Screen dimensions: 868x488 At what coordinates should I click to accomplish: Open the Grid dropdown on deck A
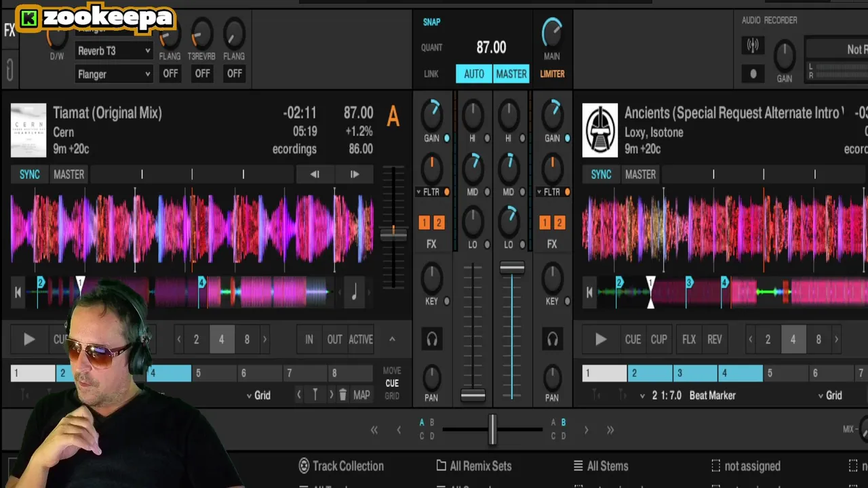258,395
